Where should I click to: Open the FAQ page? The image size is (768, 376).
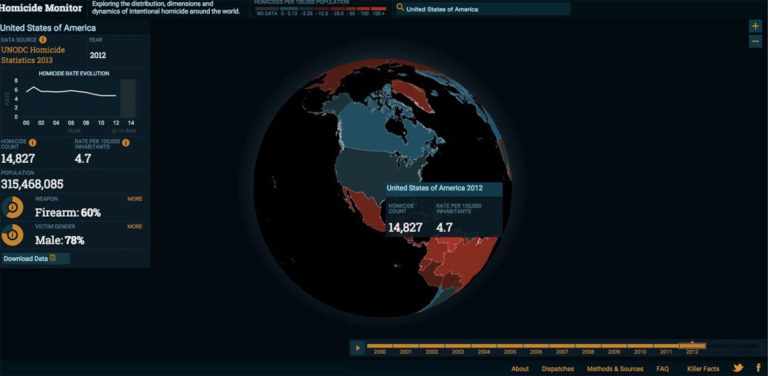pos(663,369)
